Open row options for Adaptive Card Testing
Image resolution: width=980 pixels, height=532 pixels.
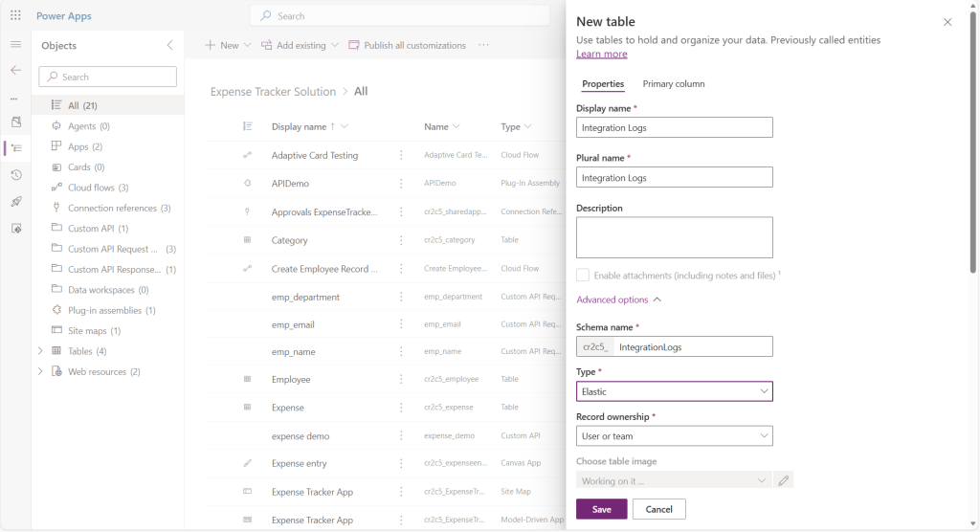coord(401,155)
